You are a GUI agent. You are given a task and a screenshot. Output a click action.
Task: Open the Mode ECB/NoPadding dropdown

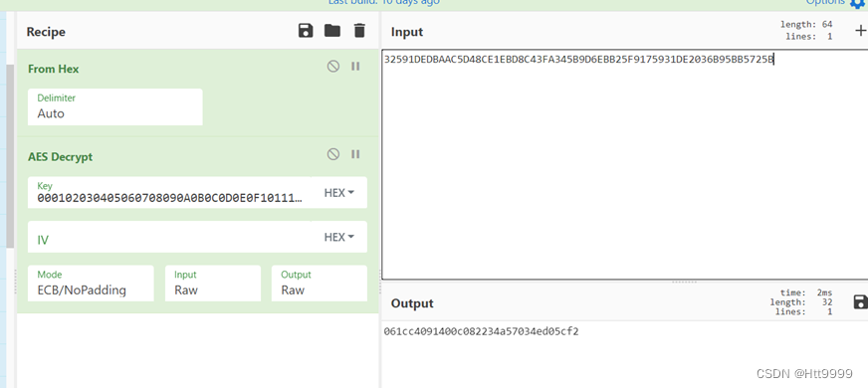point(91,284)
